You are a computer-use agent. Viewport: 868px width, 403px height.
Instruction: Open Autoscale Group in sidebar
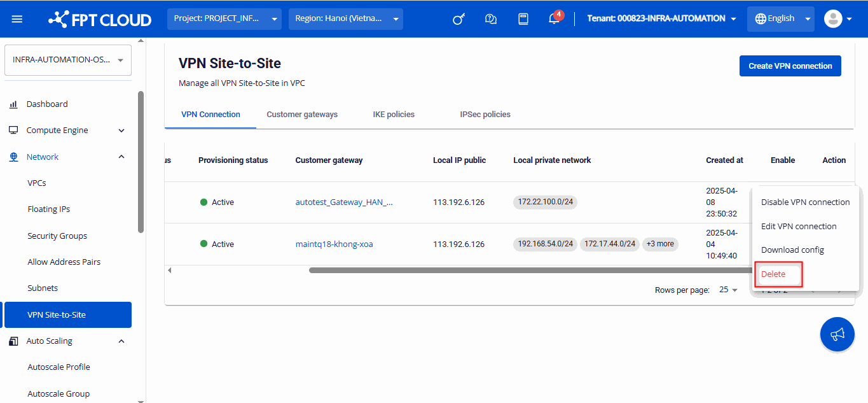(x=59, y=394)
